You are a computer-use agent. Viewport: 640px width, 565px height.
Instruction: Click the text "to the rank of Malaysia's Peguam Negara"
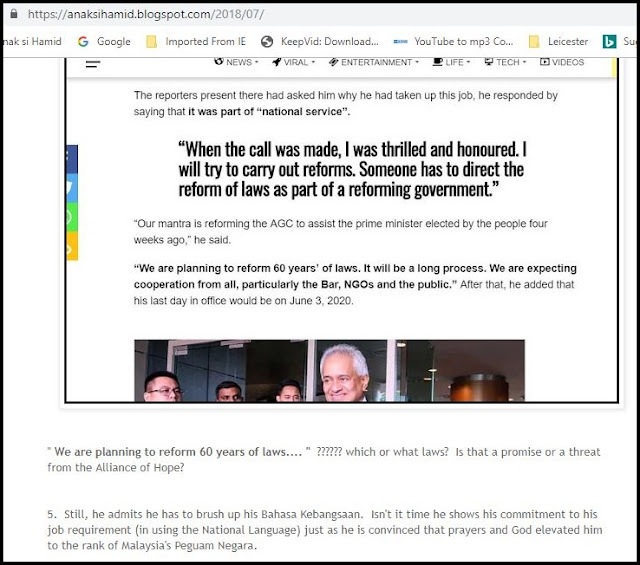[151, 546]
